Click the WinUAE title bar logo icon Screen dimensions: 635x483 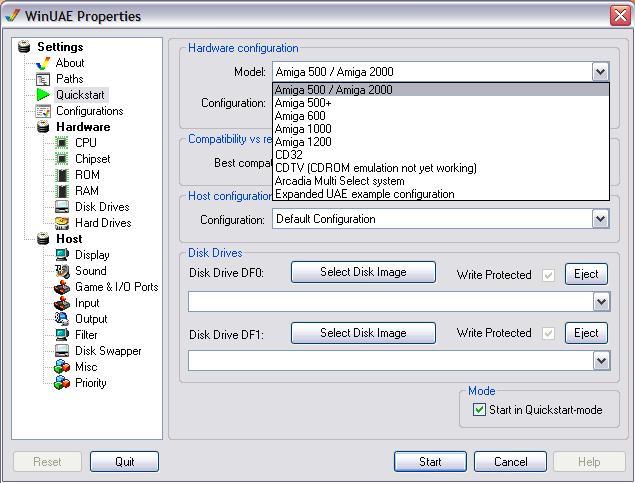pyautogui.click(x=13, y=16)
